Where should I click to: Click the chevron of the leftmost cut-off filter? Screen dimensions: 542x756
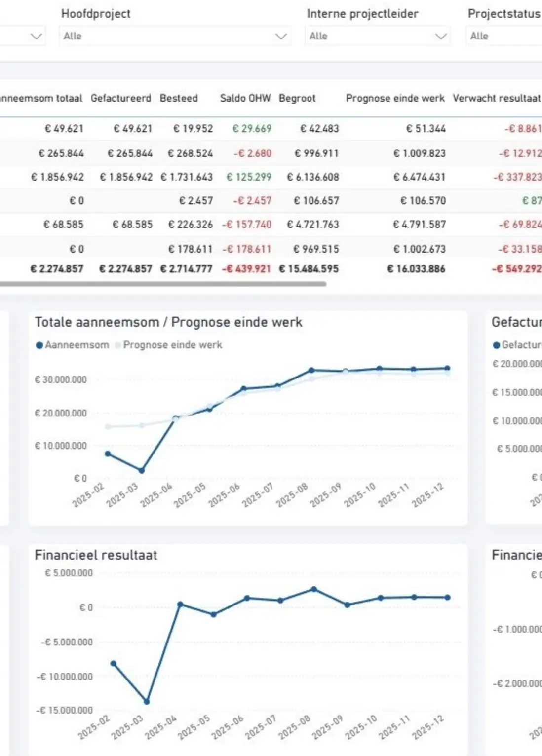36,36
